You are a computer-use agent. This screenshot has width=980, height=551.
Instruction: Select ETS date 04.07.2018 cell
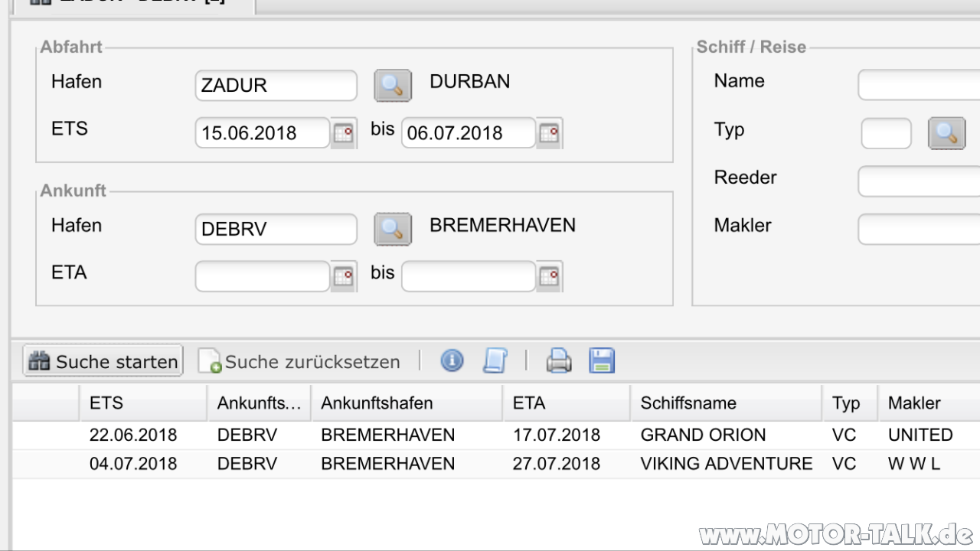coord(133,463)
